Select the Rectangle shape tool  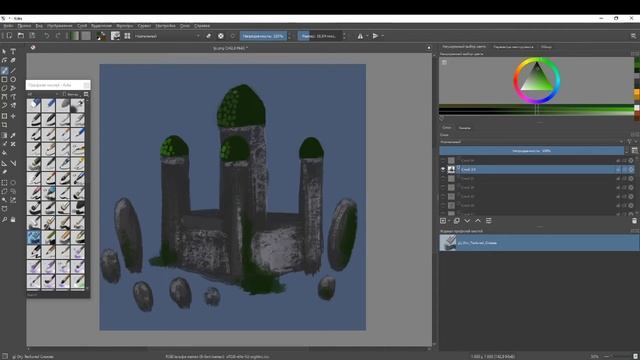(x=4, y=79)
